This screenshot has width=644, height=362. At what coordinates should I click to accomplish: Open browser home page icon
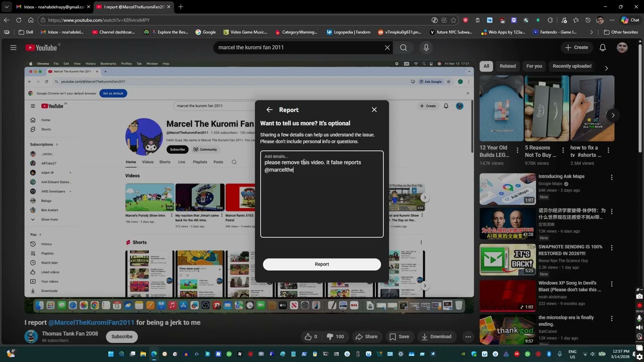[x=31, y=20]
